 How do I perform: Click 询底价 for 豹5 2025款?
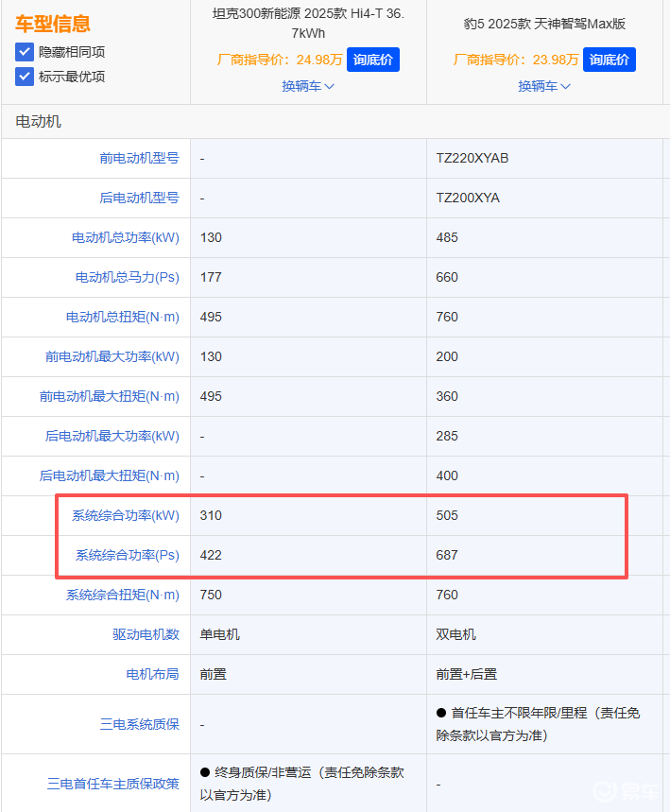coord(610,60)
